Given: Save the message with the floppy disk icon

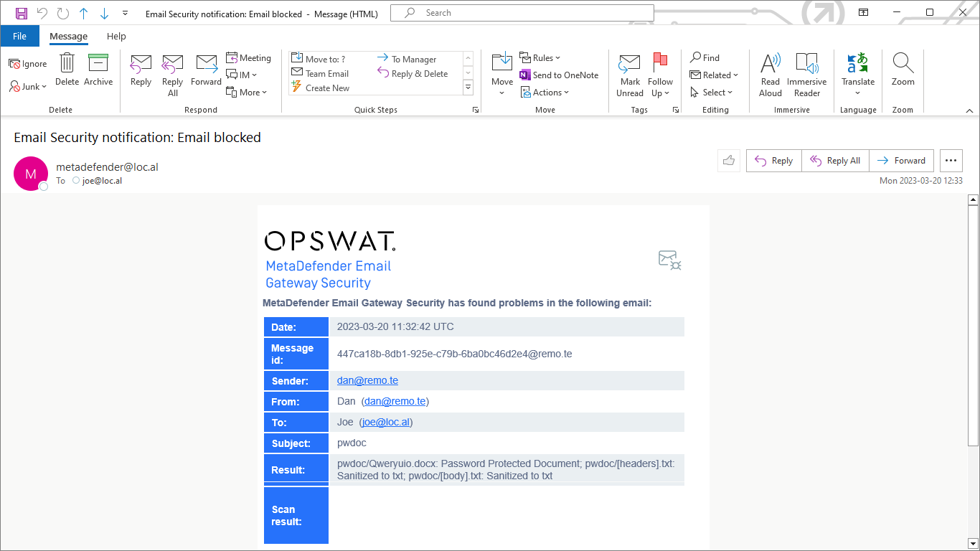Looking at the screenshot, I should [x=22, y=13].
